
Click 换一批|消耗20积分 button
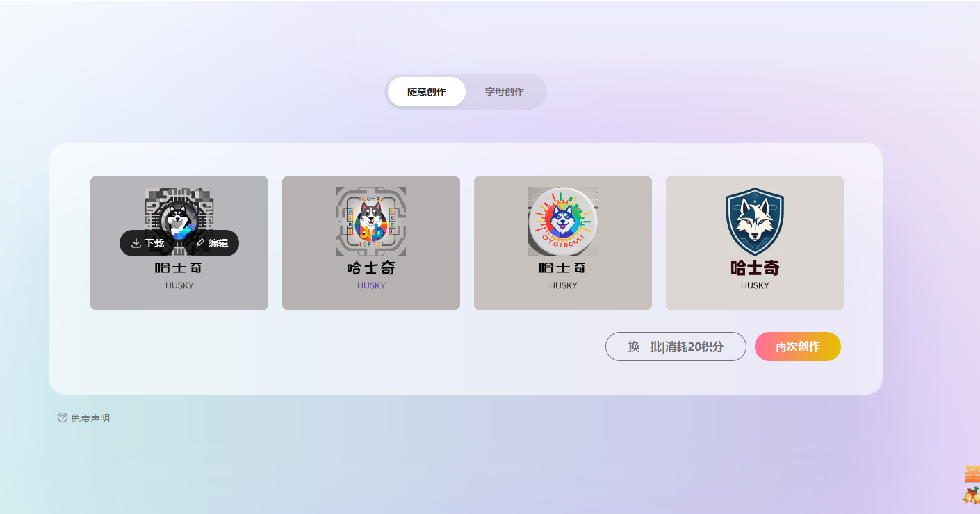pyautogui.click(x=676, y=347)
